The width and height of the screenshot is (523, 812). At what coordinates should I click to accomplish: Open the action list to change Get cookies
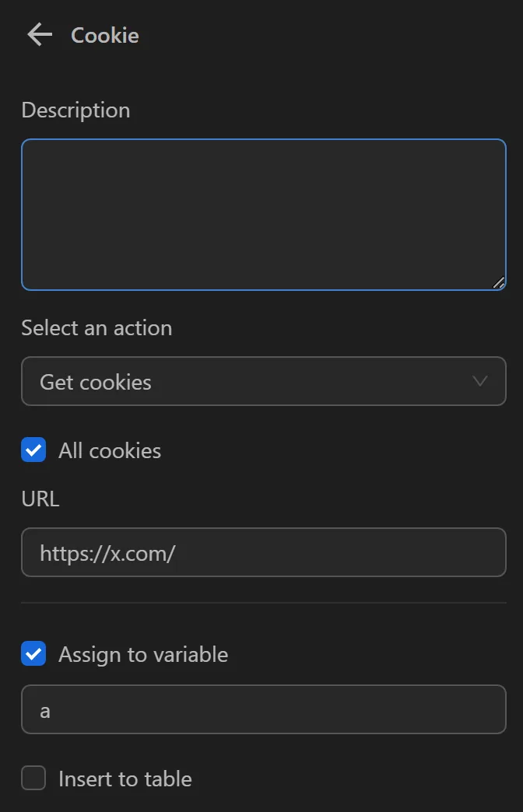[264, 381]
